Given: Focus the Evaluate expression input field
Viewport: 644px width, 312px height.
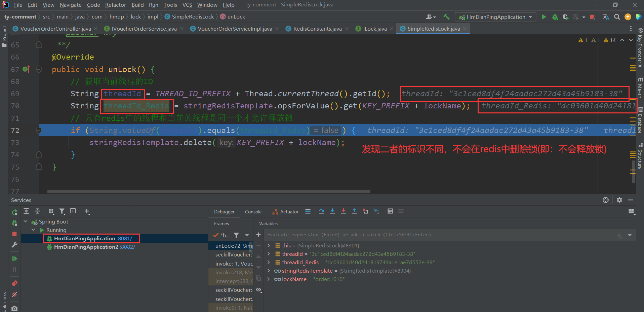Looking at the screenshot, I should [x=440, y=235].
